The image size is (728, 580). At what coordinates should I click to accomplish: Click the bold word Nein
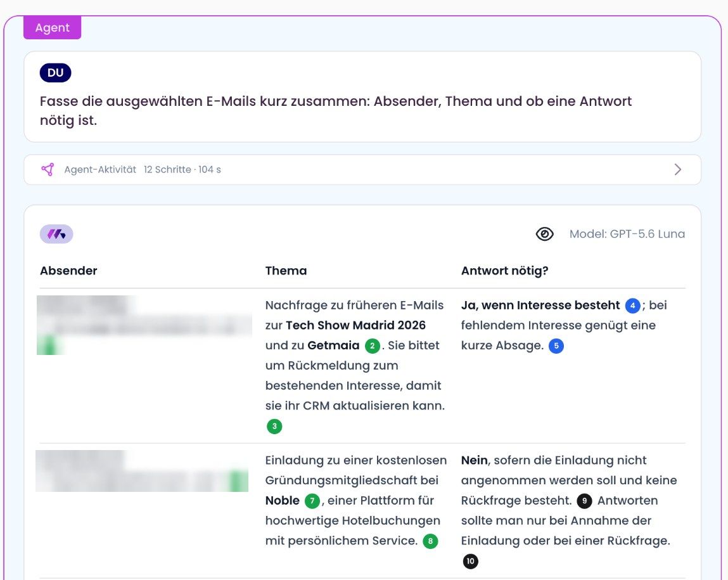[474, 460]
